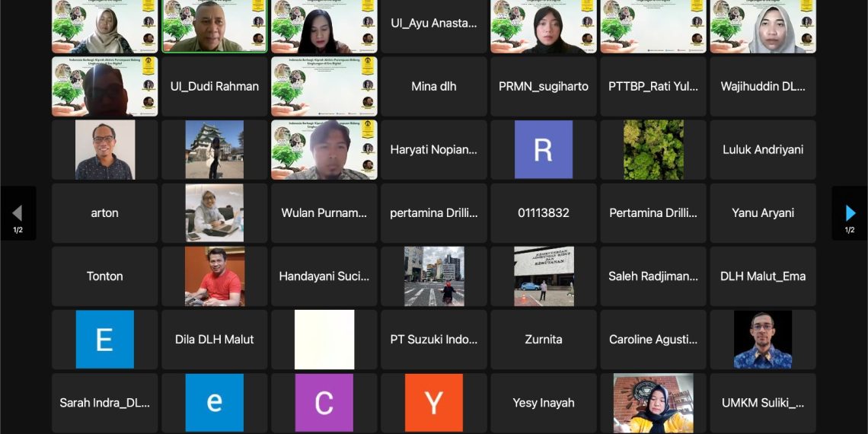
Task: Select the purple R avatar tile
Action: pos(544,149)
